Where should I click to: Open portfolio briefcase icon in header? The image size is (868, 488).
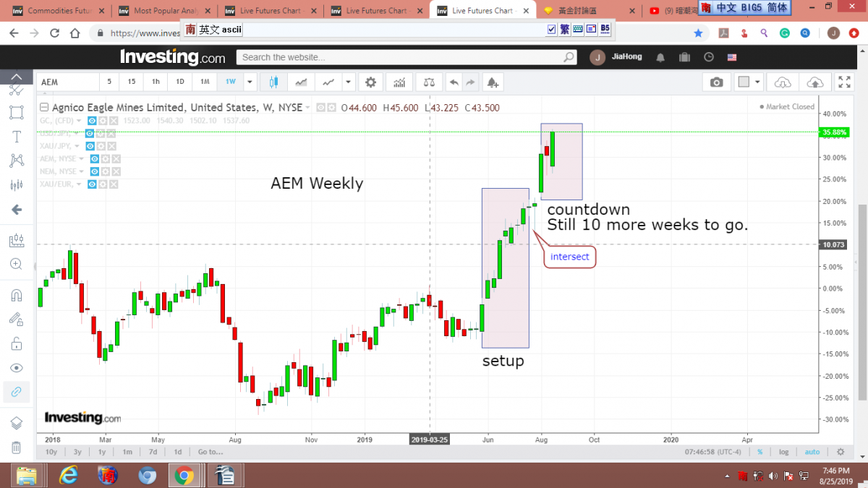(x=684, y=58)
